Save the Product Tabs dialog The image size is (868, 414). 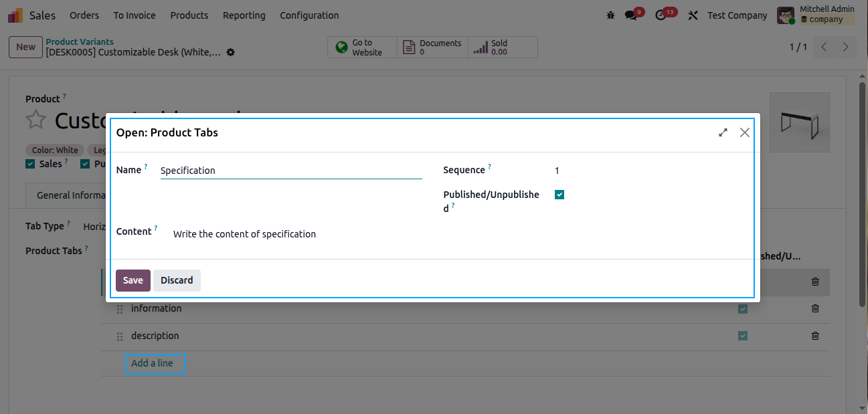[133, 280]
